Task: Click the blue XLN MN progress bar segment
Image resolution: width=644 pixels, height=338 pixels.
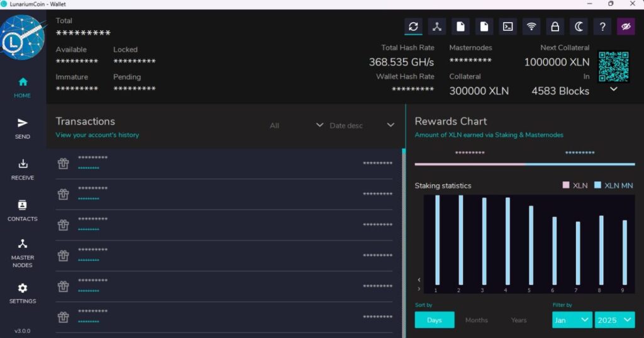Action: tap(580, 164)
